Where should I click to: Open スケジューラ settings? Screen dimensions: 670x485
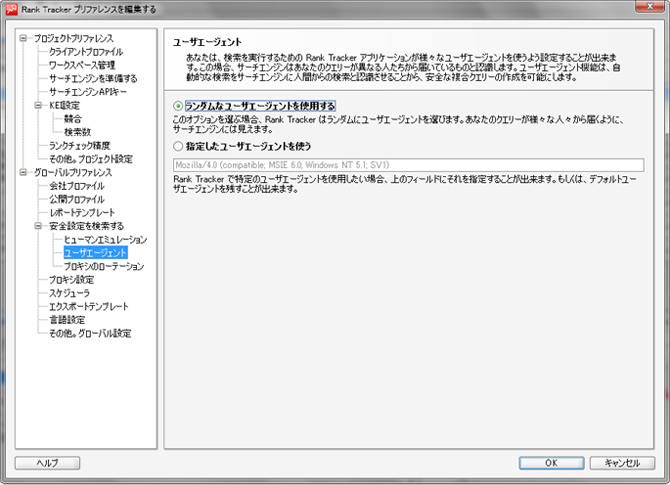(x=69, y=293)
